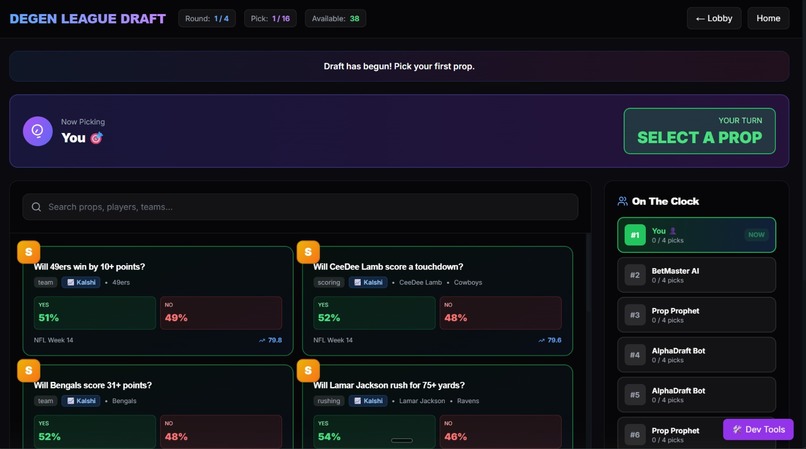This screenshot has width=806, height=449.
Task: Click the S tier badge on 49ers prop
Action: point(29,252)
